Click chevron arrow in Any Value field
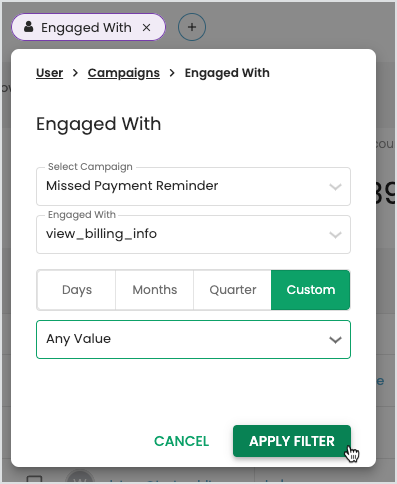The height and width of the screenshot is (484, 397). pos(335,340)
